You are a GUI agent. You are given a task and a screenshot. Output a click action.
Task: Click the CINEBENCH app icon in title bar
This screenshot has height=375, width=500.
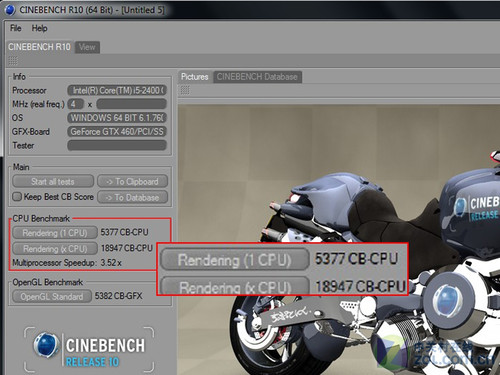click(x=10, y=10)
